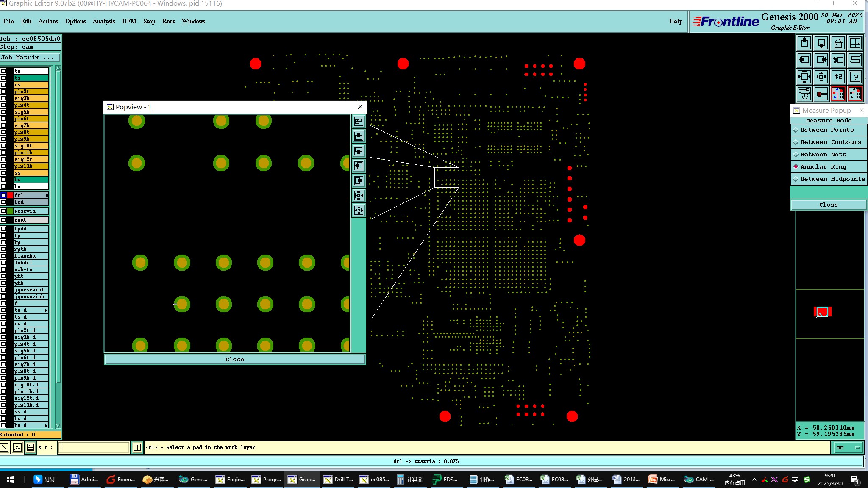The image size is (868, 488).
Task: Toggle the black net traffic-light icon
Action: pos(855,94)
